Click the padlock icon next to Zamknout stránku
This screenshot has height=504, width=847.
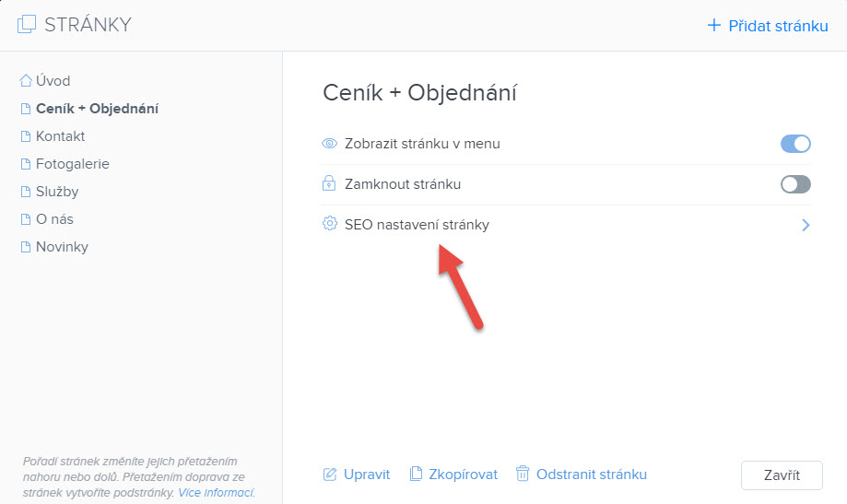click(329, 183)
